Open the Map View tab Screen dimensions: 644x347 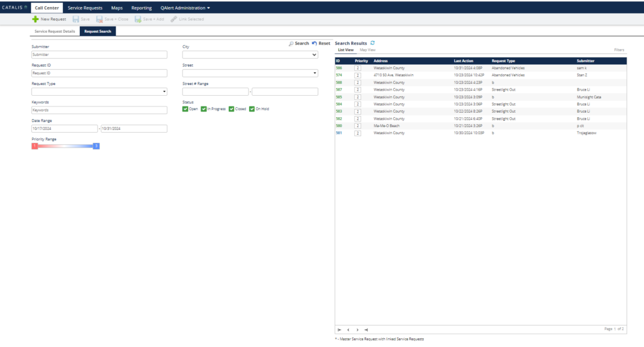pyautogui.click(x=367, y=50)
